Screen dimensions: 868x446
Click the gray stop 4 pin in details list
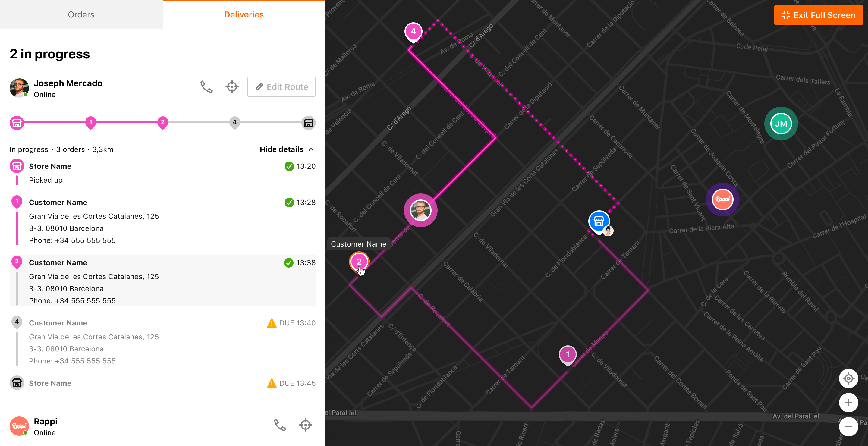coord(17,322)
